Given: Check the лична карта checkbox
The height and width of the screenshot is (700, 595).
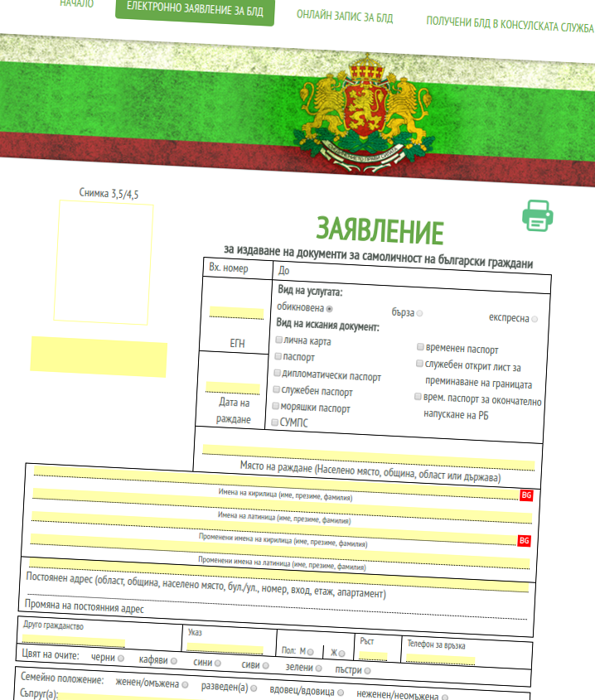Looking at the screenshot, I should 278,340.
